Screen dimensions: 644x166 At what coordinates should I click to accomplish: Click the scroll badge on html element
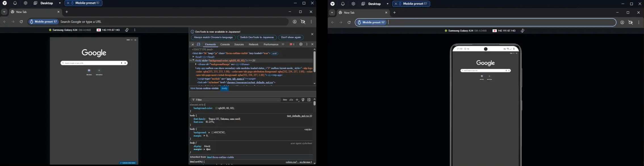275,53
